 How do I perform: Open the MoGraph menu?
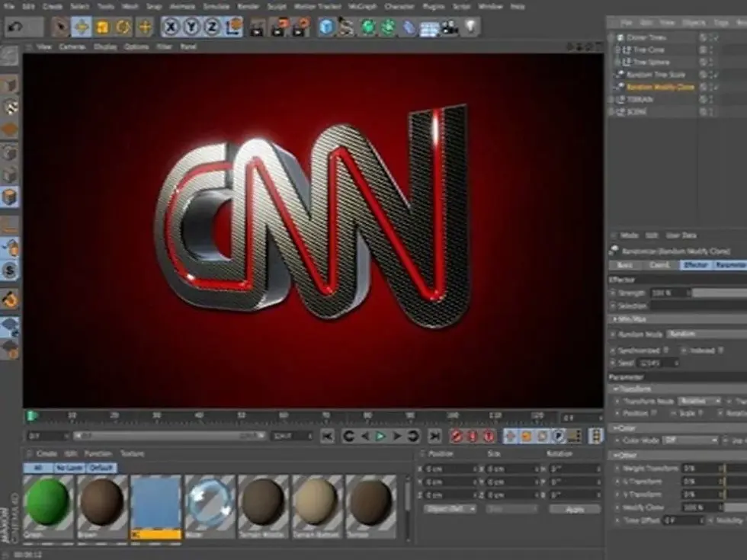362,6
